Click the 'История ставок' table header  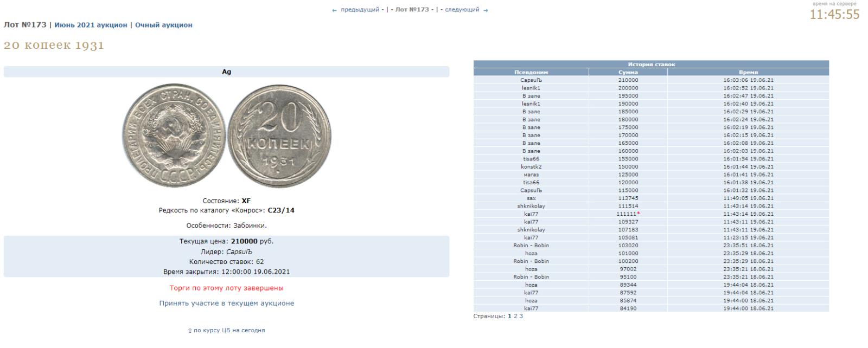pyautogui.click(x=651, y=64)
